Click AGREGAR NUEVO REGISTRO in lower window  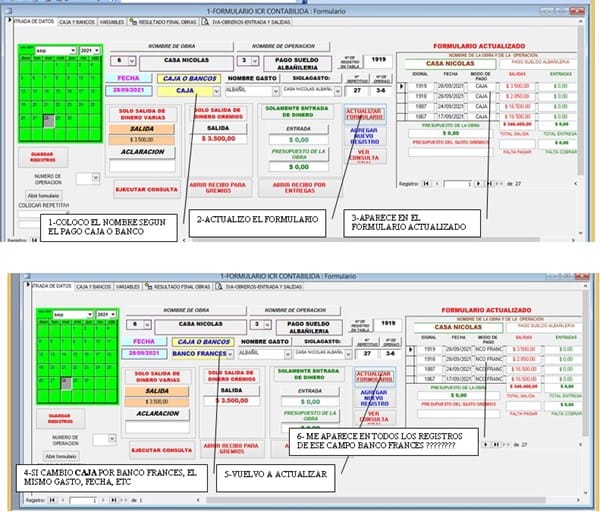point(375,398)
